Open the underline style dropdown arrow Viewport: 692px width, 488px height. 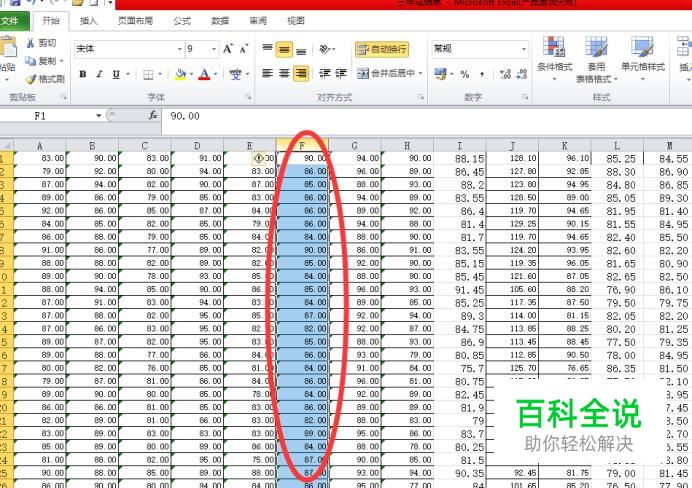[128, 74]
